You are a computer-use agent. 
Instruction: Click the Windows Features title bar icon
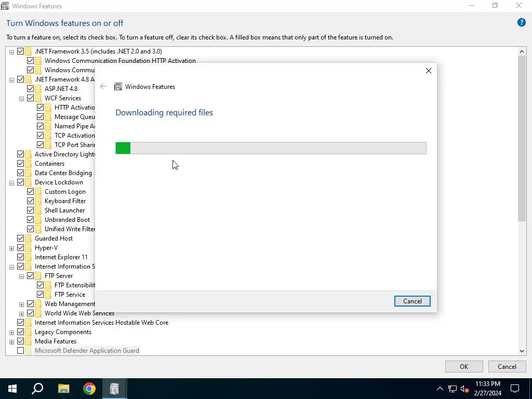coord(5,6)
